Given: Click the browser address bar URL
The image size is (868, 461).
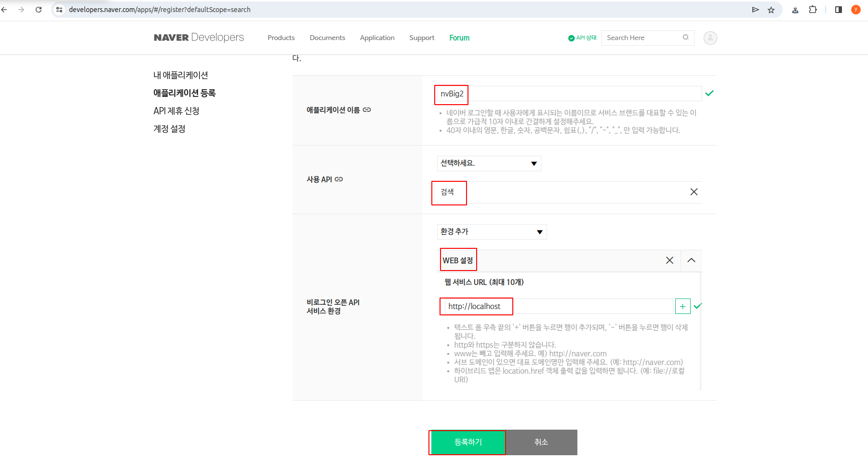Looking at the screenshot, I should (160, 10).
